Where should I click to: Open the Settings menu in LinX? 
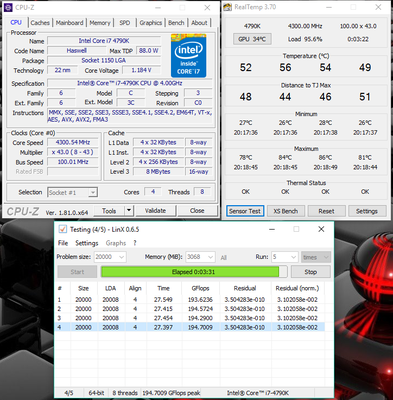click(x=87, y=243)
